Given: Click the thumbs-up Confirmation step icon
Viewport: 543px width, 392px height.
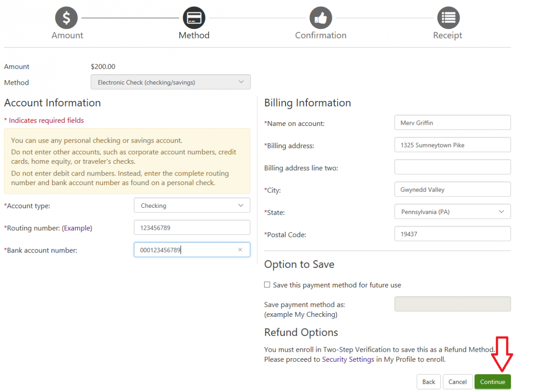Looking at the screenshot, I should point(321,18).
